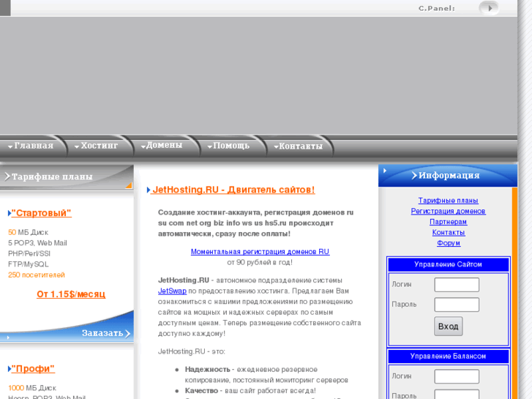Click the small arrow in Информация header corner
532x399 pixels.
pyautogui.click(x=385, y=171)
